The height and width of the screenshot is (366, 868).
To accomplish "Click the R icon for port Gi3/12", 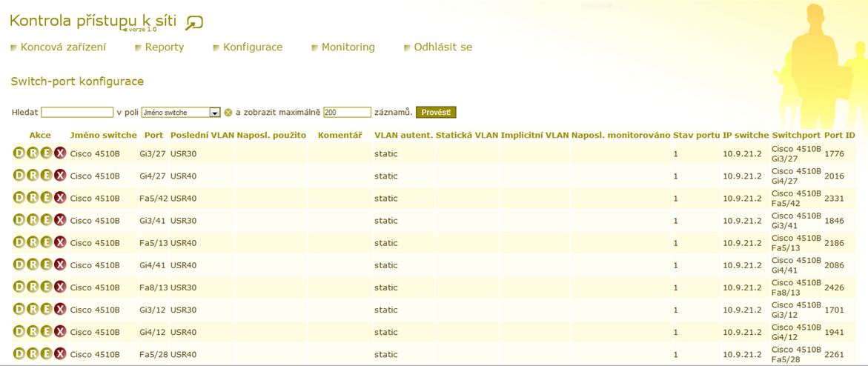I will coord(33,309).
